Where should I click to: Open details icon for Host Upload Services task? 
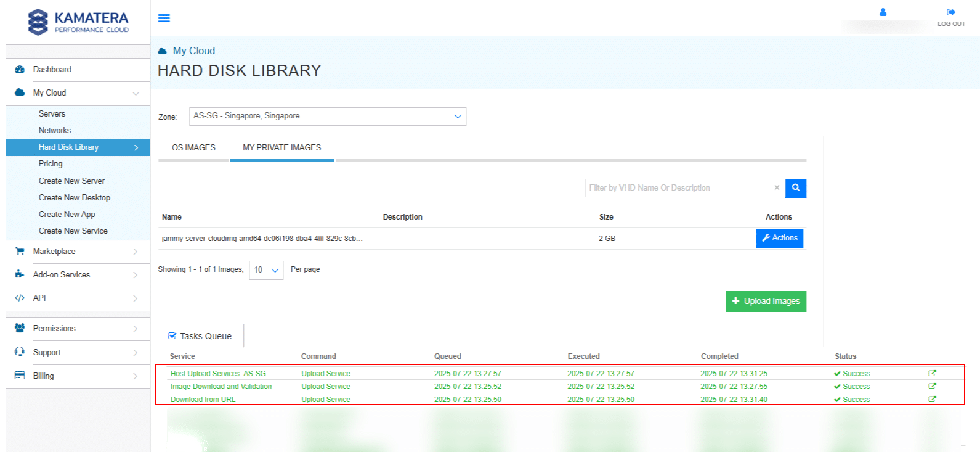click(x=933, y=373)
